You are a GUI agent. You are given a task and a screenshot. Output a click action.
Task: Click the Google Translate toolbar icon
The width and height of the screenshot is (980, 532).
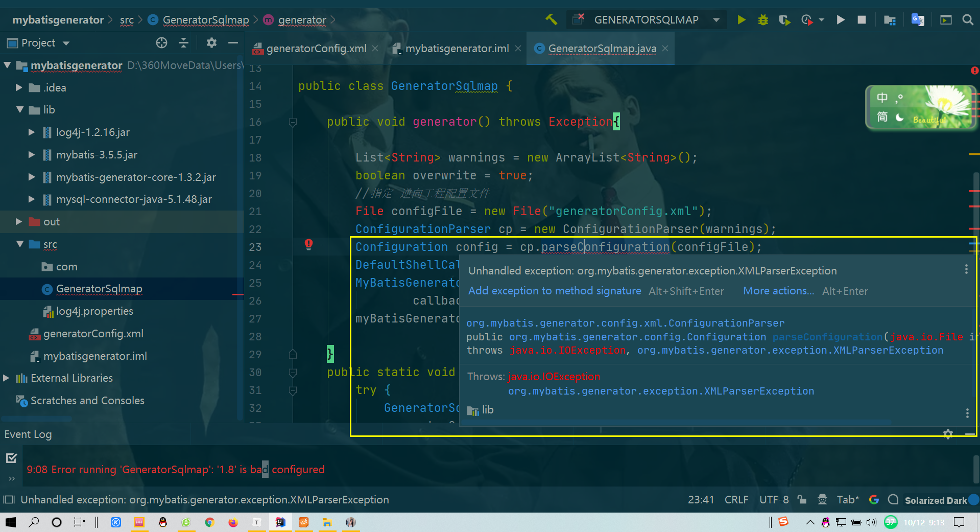point(918,19)
